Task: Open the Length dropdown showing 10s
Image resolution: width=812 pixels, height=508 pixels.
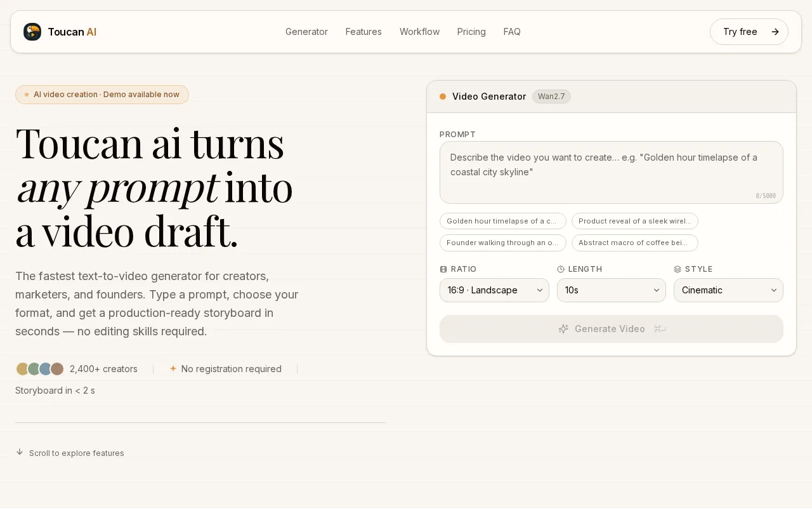Action: (612, 290)
